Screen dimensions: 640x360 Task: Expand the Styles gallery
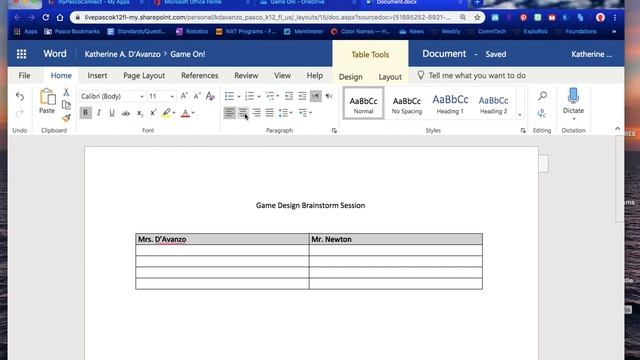tap(520, 115)
